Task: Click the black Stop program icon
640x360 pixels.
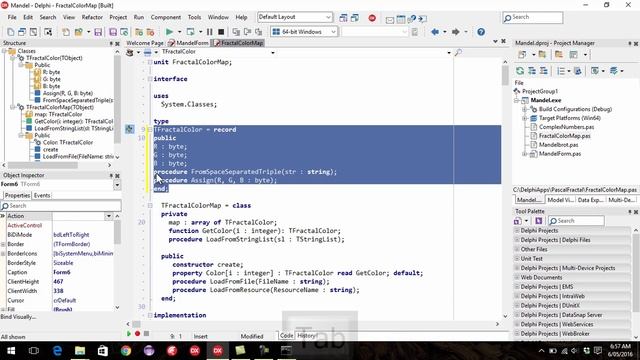Action: 221,32
